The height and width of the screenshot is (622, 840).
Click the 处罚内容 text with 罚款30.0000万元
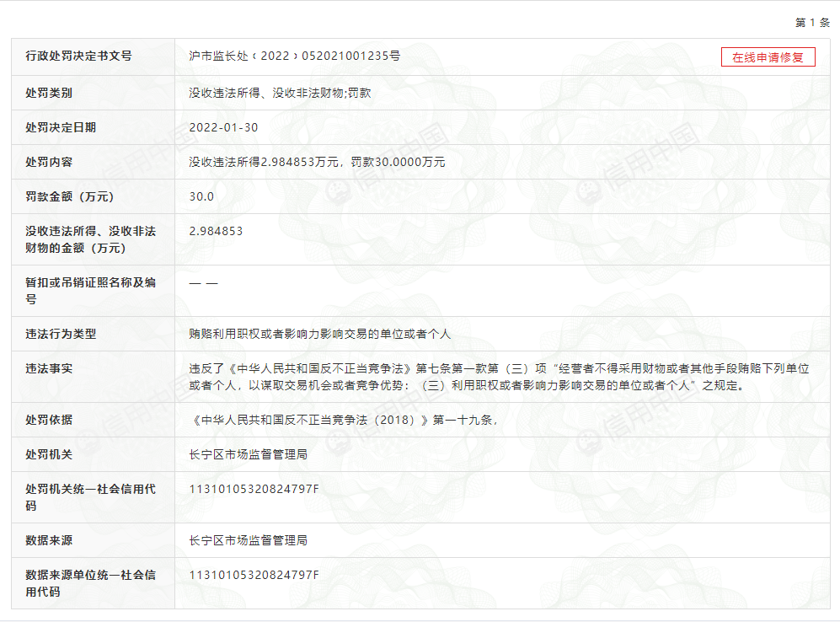coord(317,162)
